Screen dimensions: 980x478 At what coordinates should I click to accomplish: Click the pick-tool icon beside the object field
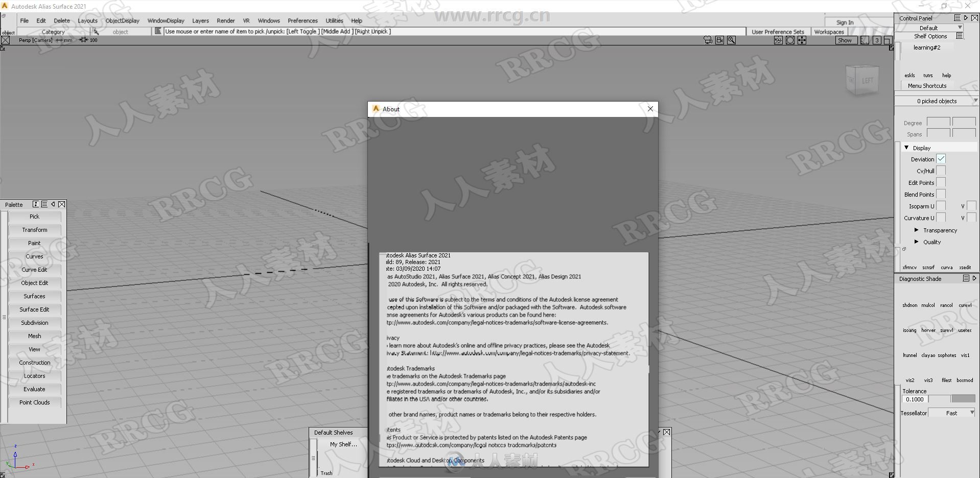point(96,32)
